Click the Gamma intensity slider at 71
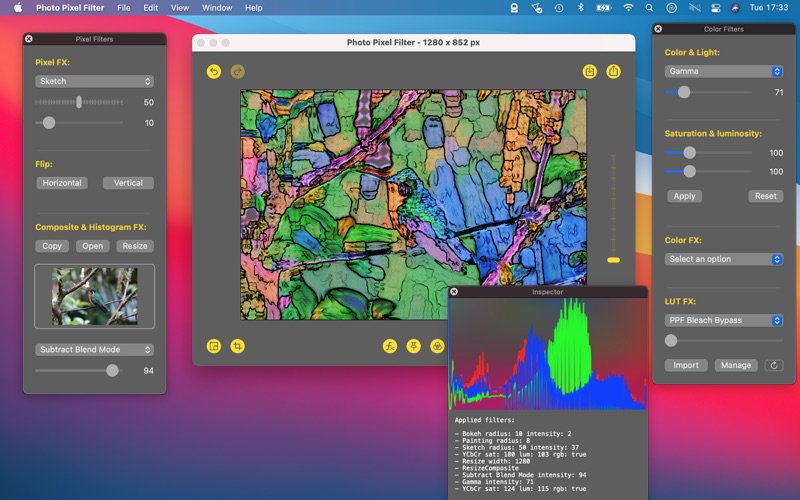800x500 pixels. point(708,92)
